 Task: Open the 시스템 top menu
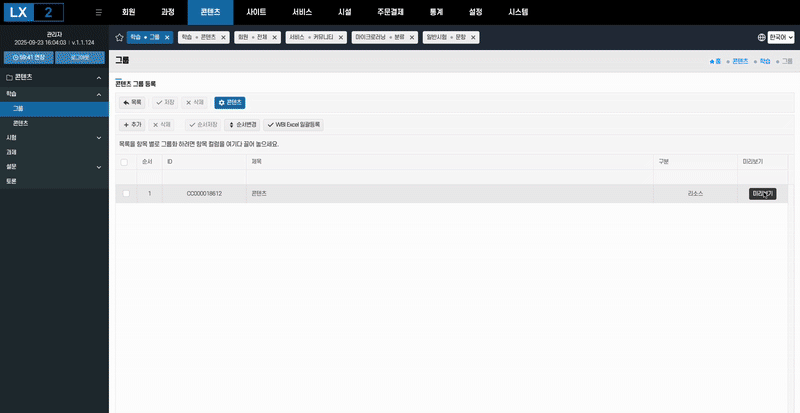[x=518, y=12]
